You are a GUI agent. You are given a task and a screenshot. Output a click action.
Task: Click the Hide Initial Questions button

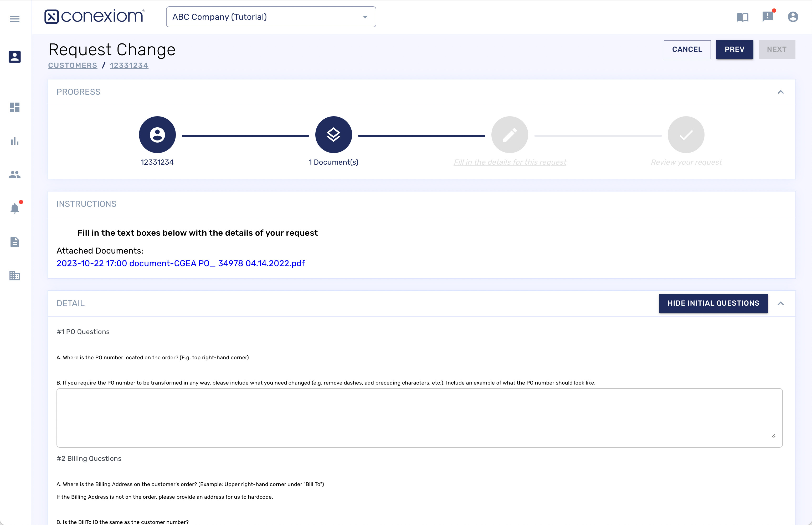[x=713, y=304]
